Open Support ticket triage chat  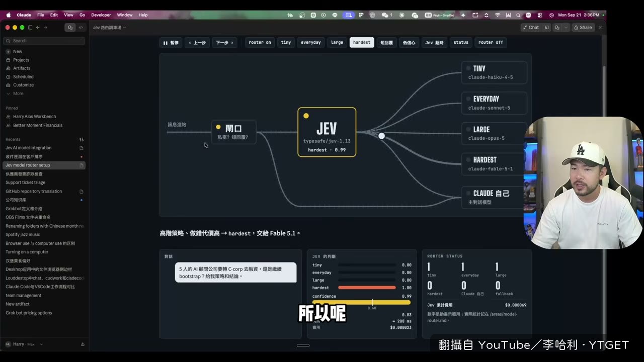(x=25, y=183)
